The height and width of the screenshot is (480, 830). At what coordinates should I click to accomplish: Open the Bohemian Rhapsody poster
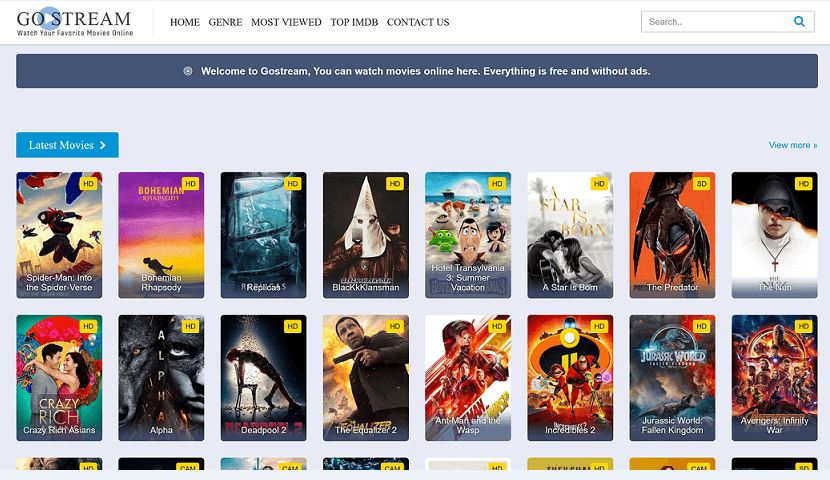pos(161,235)
